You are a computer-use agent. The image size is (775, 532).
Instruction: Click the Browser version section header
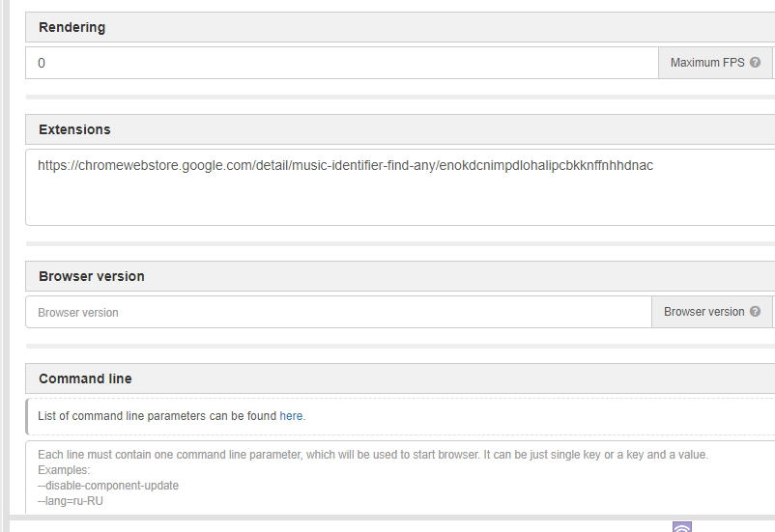pyautogui.click(x=400, y=276)
